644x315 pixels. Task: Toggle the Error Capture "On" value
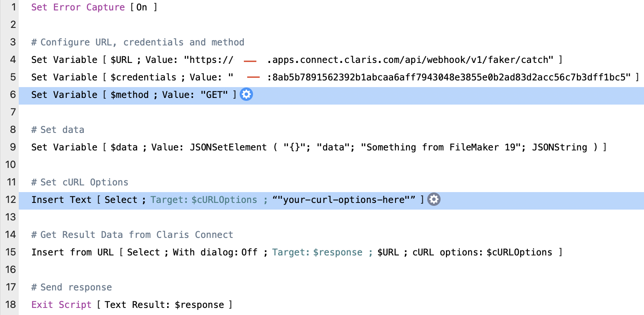click(142, 7)
